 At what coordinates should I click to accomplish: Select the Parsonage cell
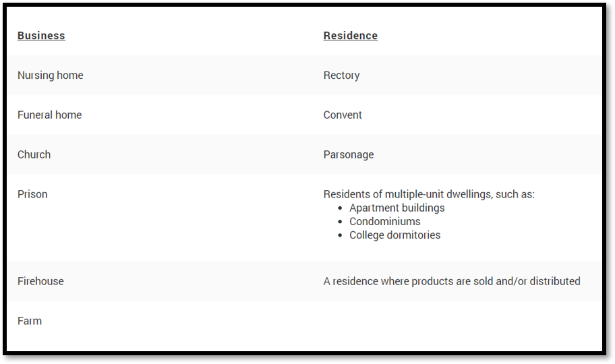click(x=348, y=155)
